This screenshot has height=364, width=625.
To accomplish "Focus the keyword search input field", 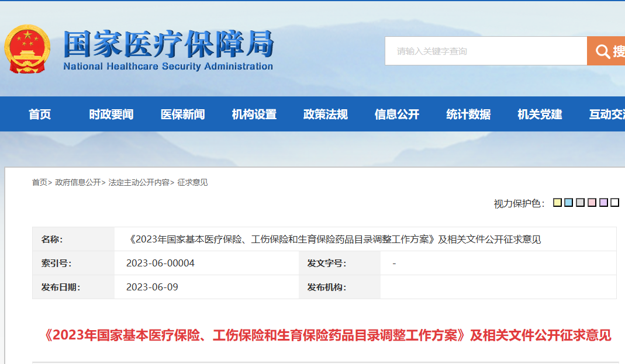I will pyautogui.click(x=486, y=51).
